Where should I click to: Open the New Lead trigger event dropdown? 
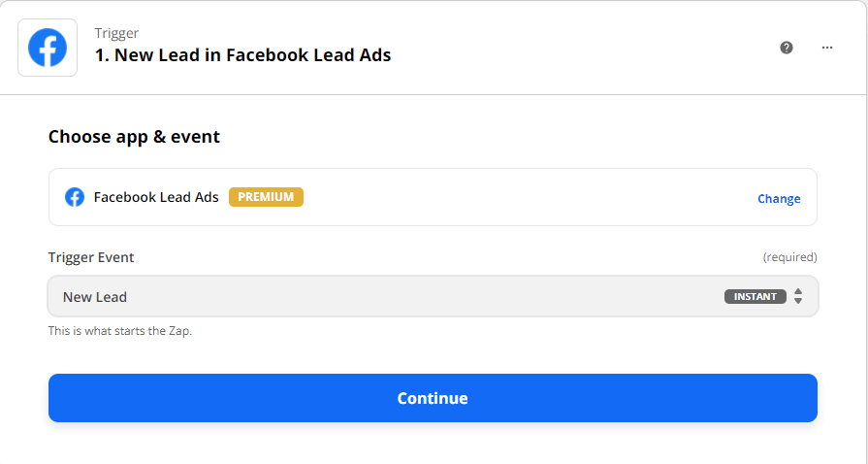point(388,296)
